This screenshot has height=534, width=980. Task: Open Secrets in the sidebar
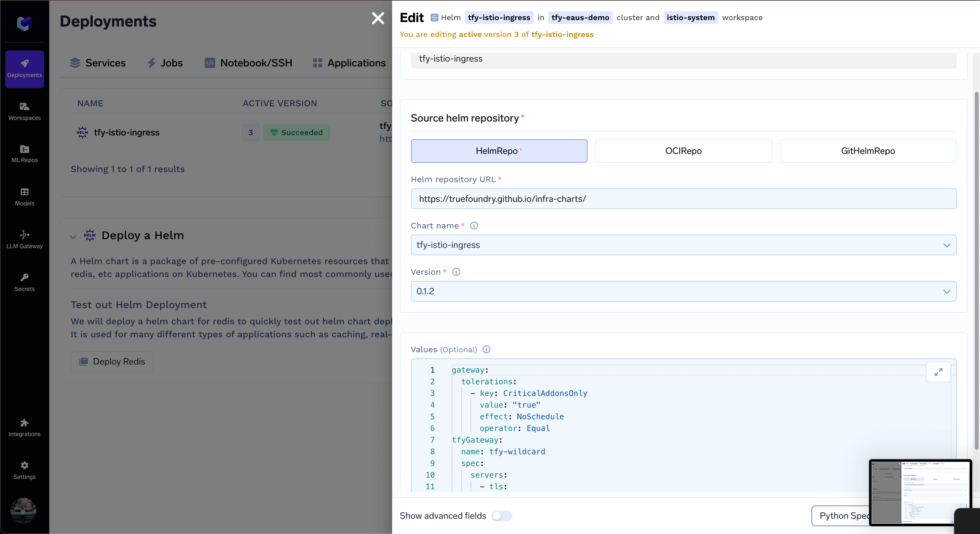(x=24, y=282)
